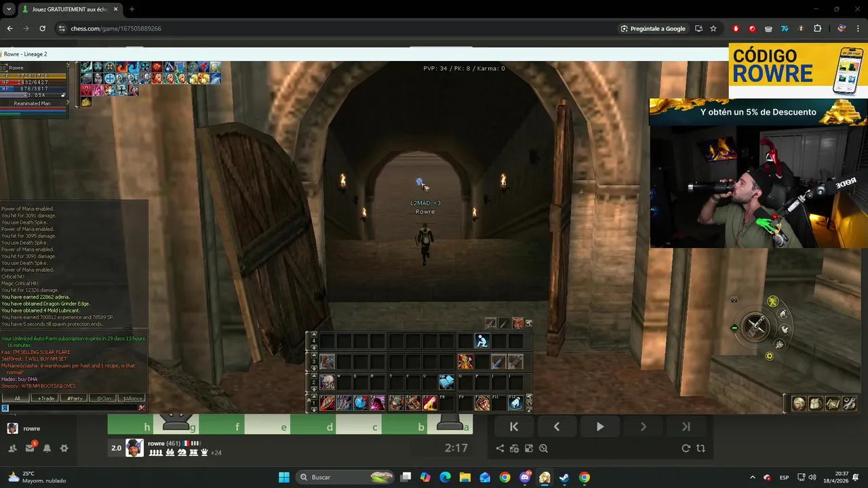Click the yellow gear on the action wheel
The width and height of the screenshot is (868, 488).
click(x=770, y=356)
